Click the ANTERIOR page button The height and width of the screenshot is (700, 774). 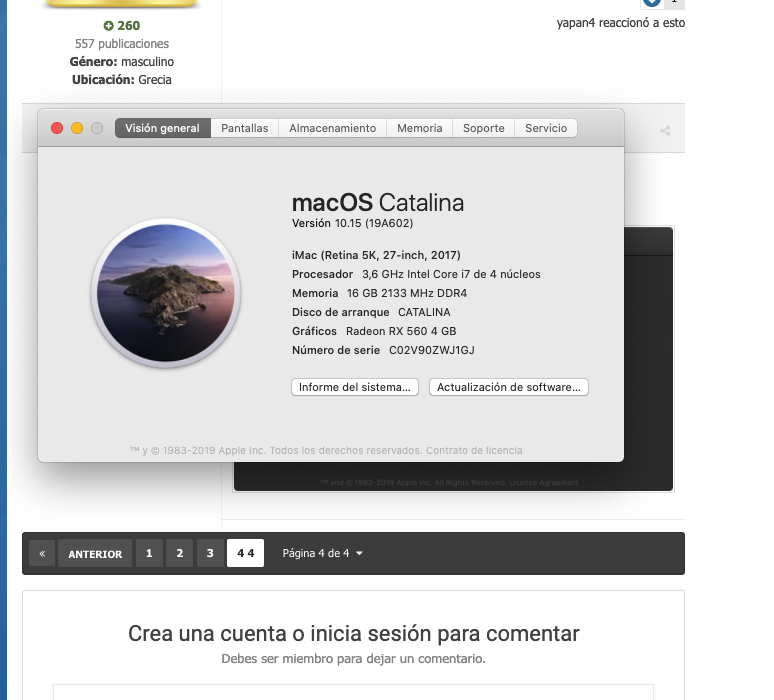coord(95,553)
